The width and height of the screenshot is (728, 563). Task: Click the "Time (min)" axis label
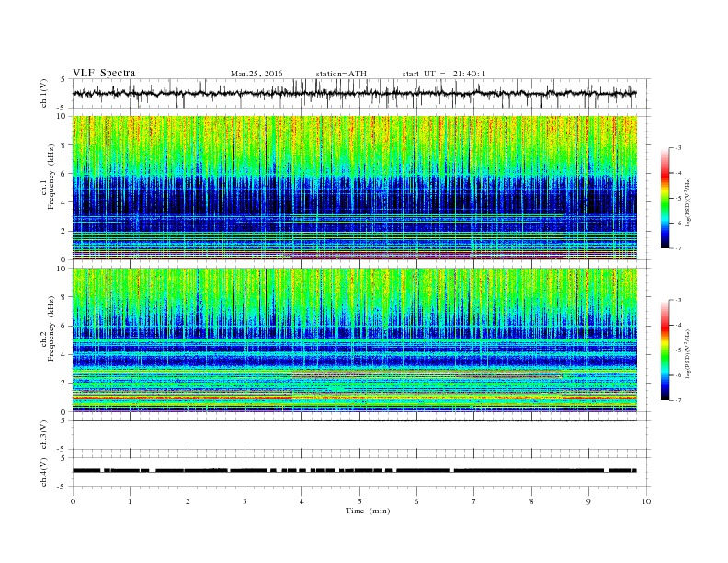(x=368, y=511)
